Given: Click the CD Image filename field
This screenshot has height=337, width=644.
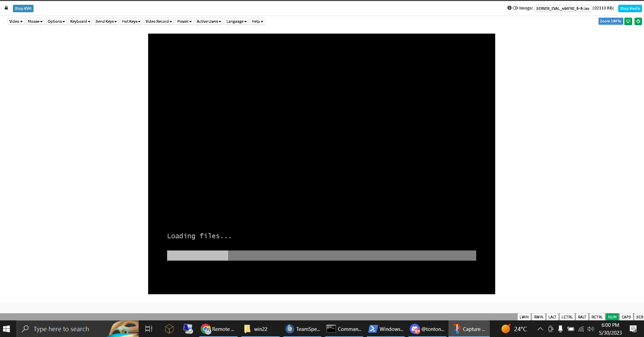Looking at the screenshot, I should click(x=563, y=8).
